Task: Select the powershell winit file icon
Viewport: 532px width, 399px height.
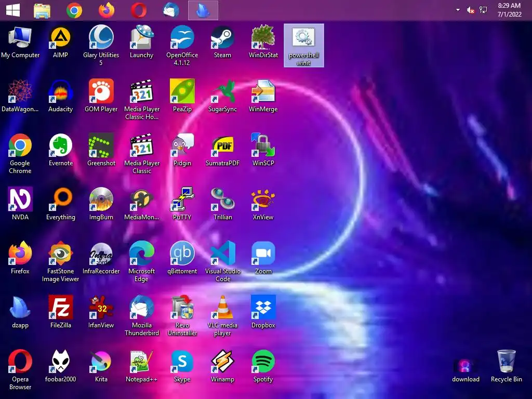Action: tap(303, 46)
